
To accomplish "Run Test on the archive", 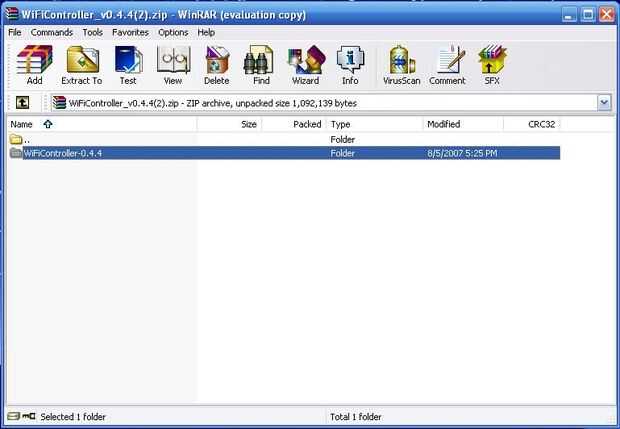I will click(x=128, y=64).
